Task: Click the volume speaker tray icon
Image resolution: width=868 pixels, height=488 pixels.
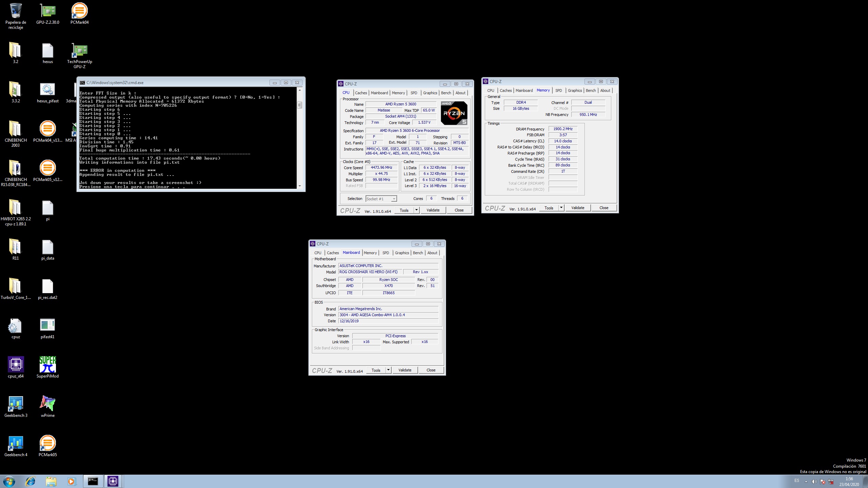Action: [x=814, y=482]
